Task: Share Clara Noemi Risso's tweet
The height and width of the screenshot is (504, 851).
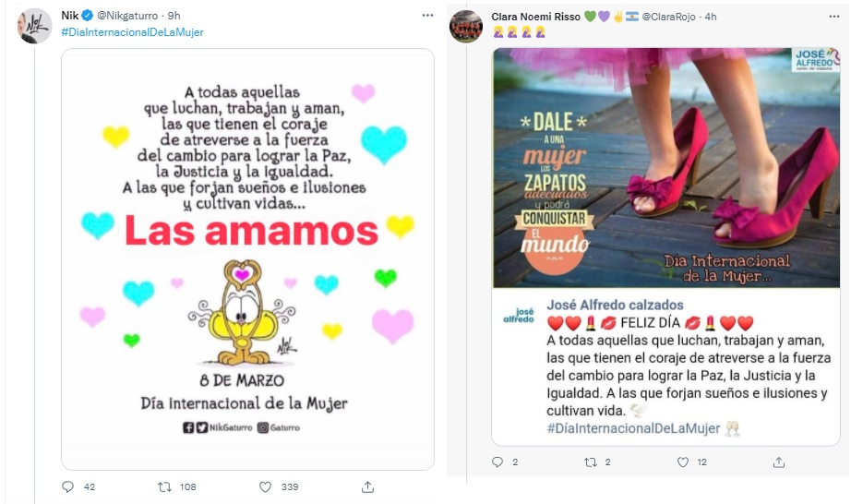Action: click(x=779, y=462)
